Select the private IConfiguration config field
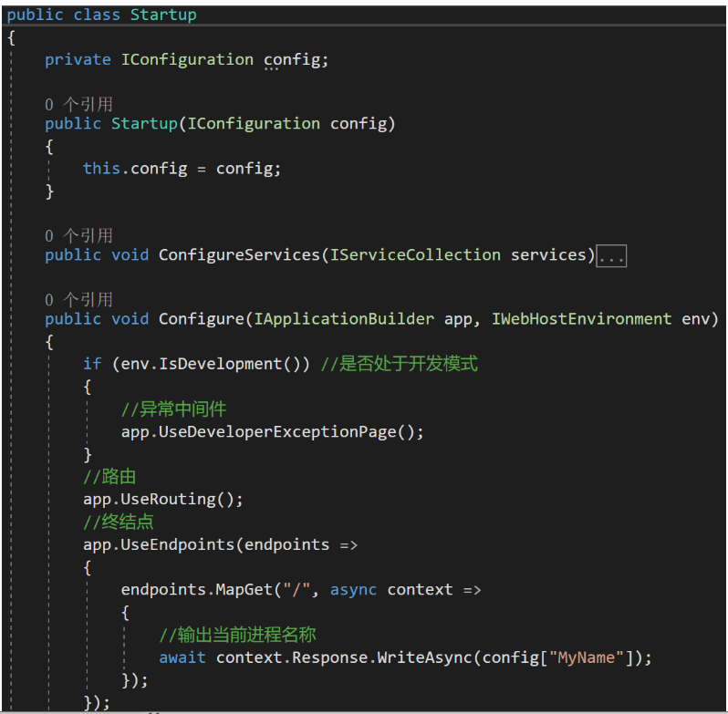Viewport: 728px width, 714px height. pos(187,60)
